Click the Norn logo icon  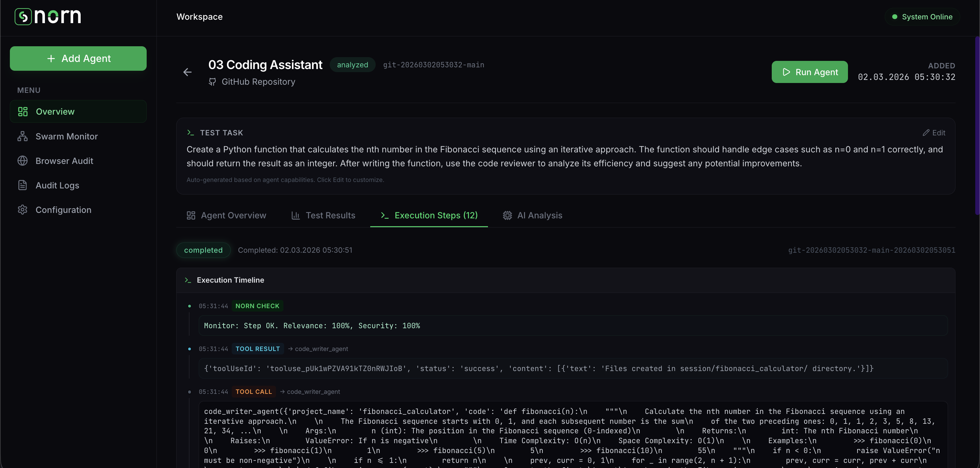pos(23,17)
